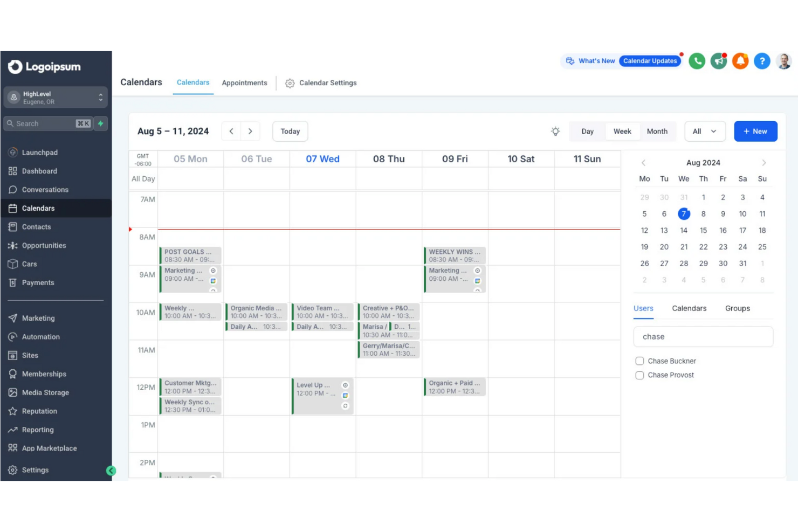
Task: Click the help question mark icon
Action: (x=762, y=61)
